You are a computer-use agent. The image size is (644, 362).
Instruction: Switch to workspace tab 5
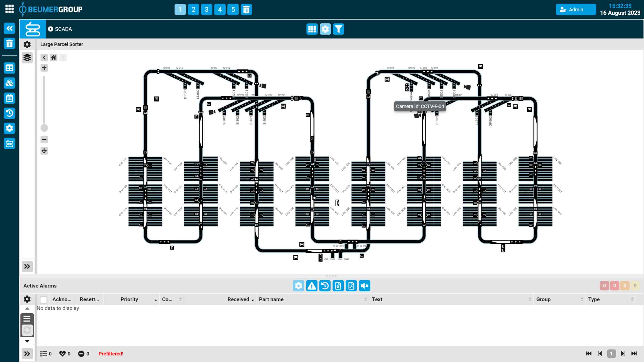(x=233, y=9)
